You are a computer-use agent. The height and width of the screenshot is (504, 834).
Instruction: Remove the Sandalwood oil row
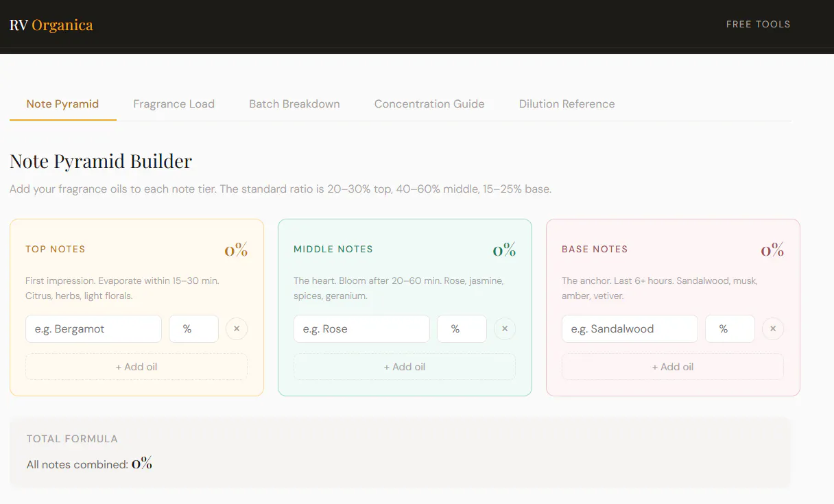click(x=773, y=329)
